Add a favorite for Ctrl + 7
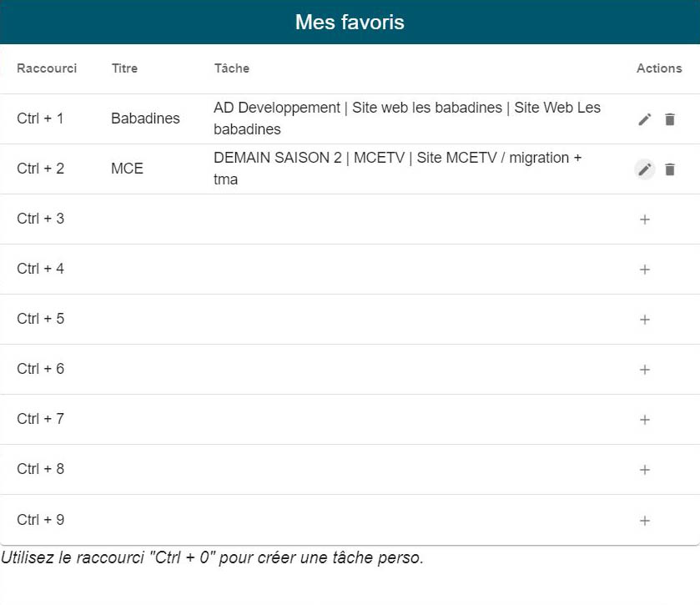Screen dimensions: 700x605 [x=644, y=420]
